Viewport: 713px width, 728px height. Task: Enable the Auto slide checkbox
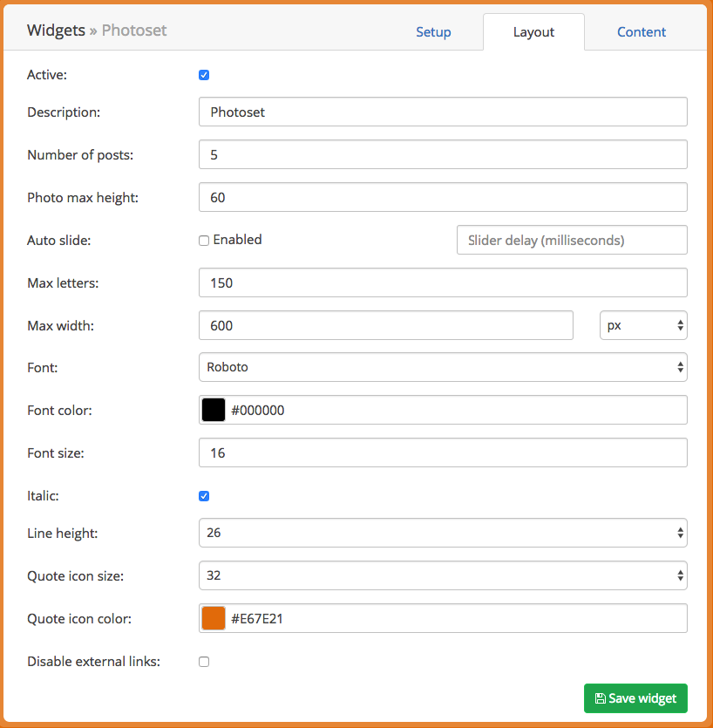(x=204, y=240)
